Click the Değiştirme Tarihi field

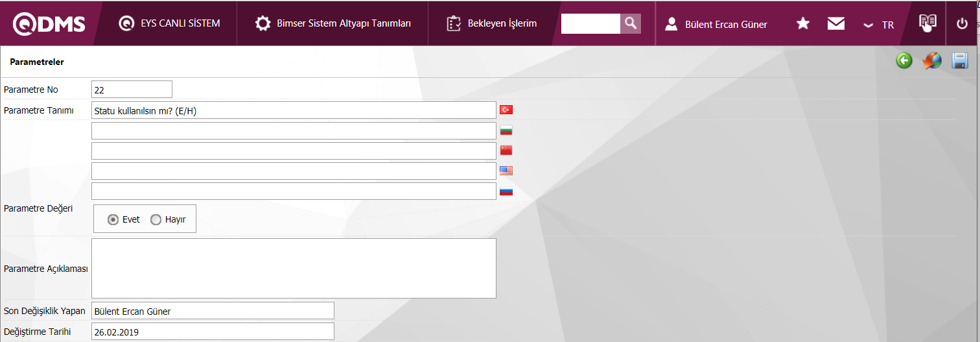[x=213, y=332]
